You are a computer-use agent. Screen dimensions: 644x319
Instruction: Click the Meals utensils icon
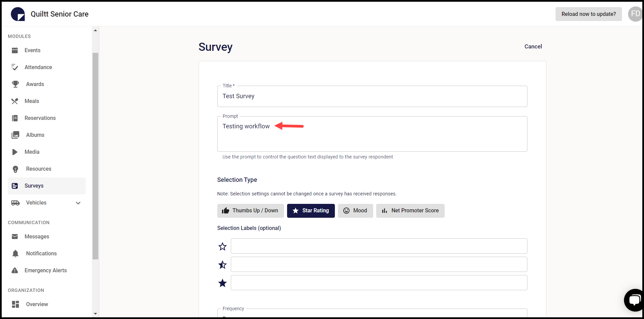point(15,101)
